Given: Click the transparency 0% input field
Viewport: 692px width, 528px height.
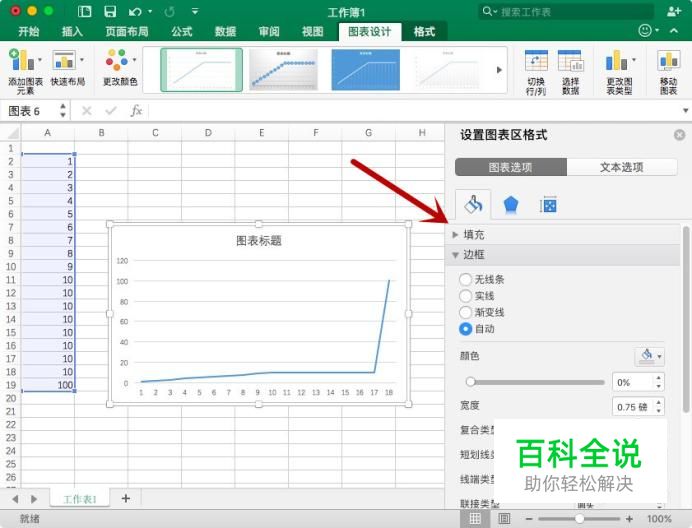Looking at the screenshot, I should (x=632, y=382).
